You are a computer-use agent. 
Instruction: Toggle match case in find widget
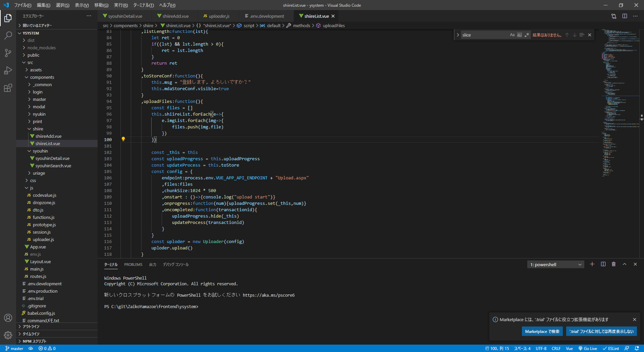512,35
